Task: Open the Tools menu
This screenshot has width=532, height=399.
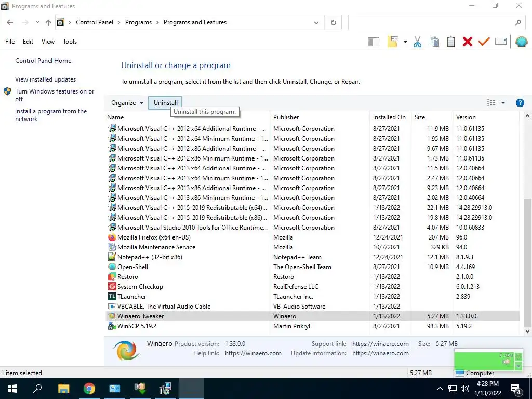Action: (x=70, y=42)
